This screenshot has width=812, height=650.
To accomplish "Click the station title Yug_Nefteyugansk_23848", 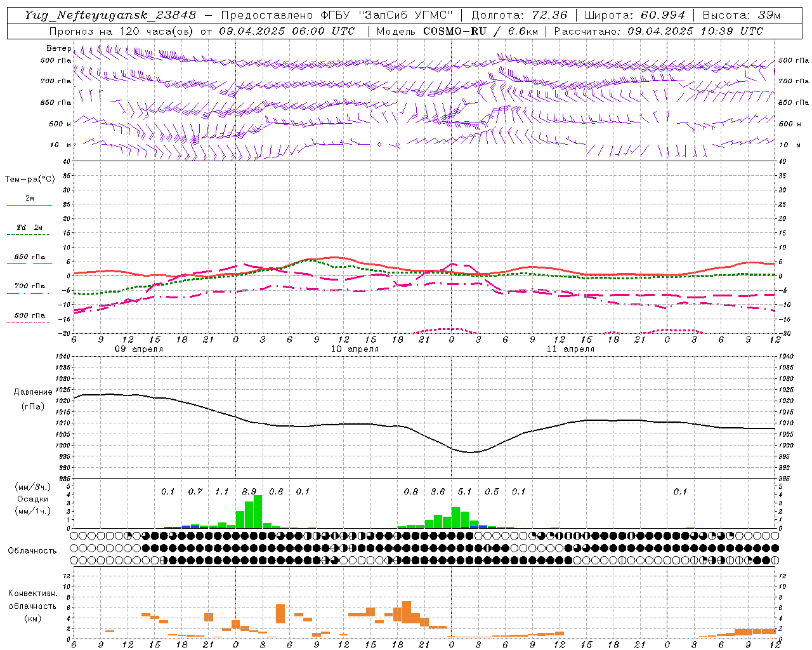I will point(110,15).
